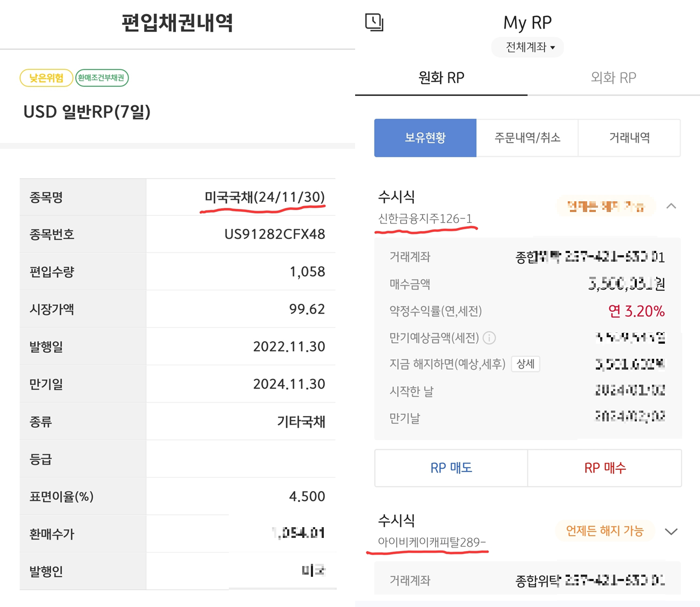Select the 발행인 row label
The width and height of the screenshot is (700, 607).
coord(46,571)
